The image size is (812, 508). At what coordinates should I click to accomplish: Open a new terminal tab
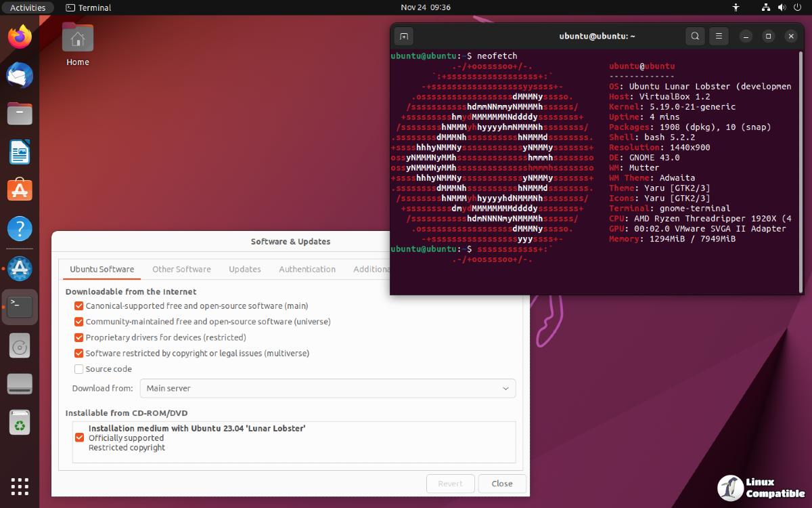click(x=404, y=37)
